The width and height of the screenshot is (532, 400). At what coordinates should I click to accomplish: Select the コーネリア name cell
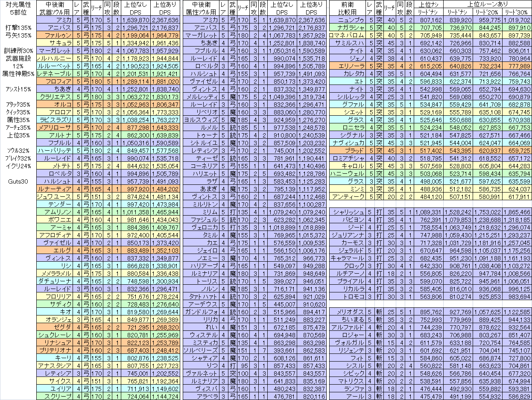point(201,166)
